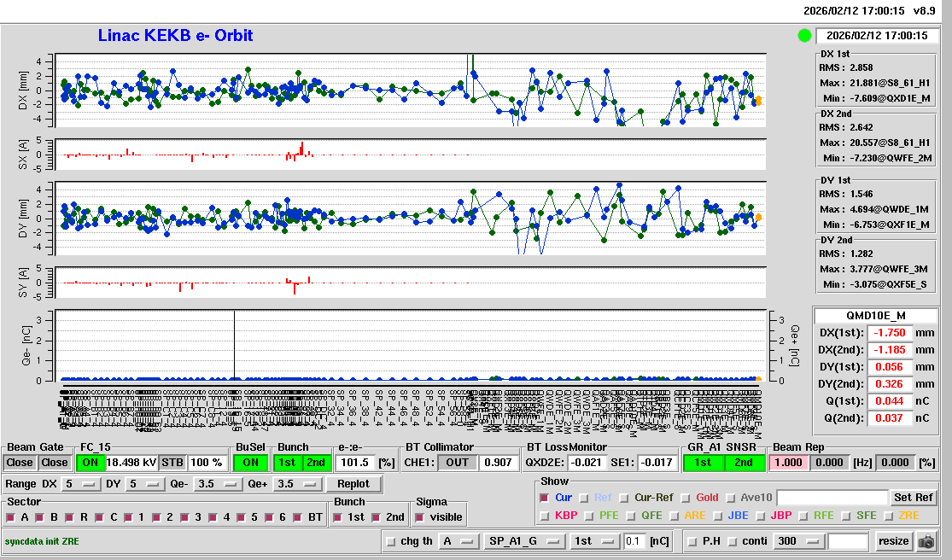Click the camera screenshot icon
The width and height of the screenshot is (952, 560).
click(926, 541)
